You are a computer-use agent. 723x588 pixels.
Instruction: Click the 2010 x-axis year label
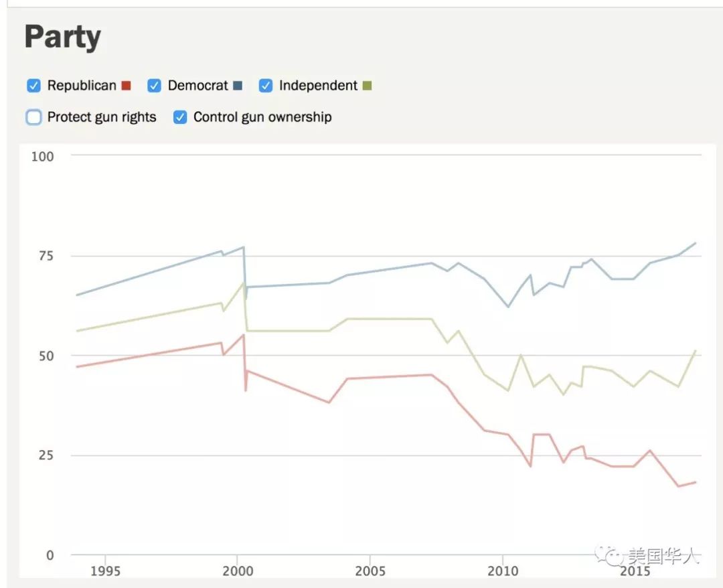pyautogui.click(x=503, y=571)
